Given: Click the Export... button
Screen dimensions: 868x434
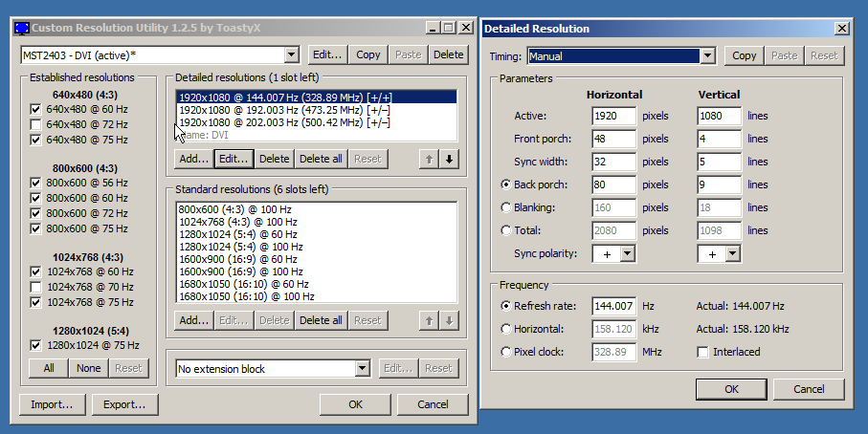Looking at the screenshot, I should pos(123,404).
